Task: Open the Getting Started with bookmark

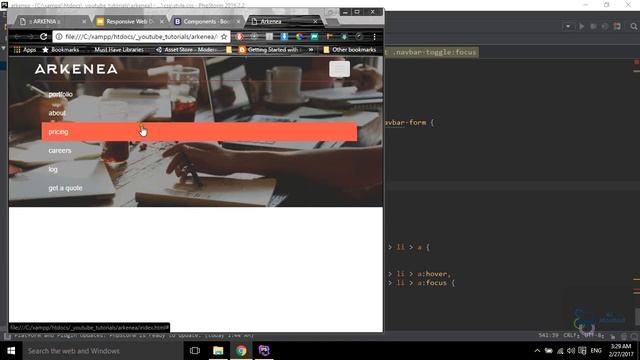Action: point(269,50)
